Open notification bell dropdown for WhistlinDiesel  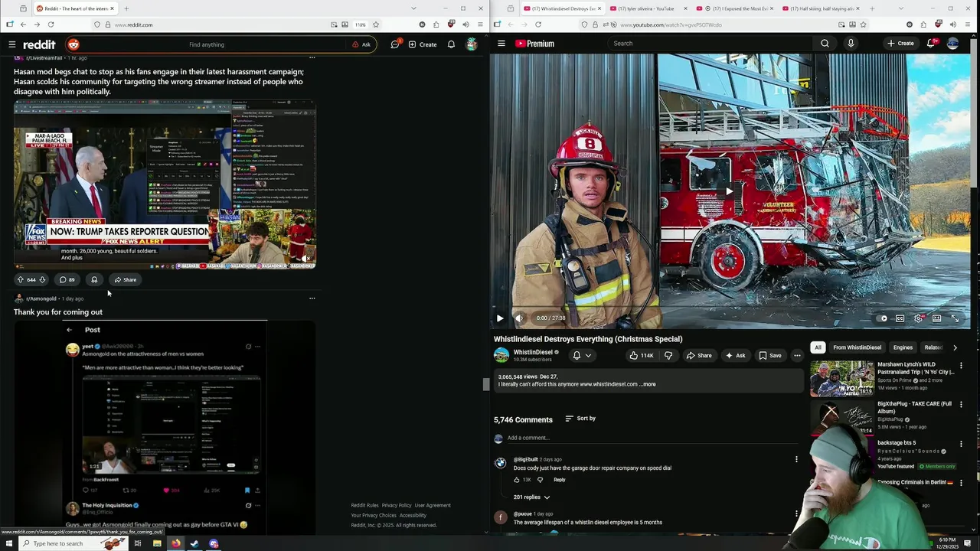pos(581,355)
